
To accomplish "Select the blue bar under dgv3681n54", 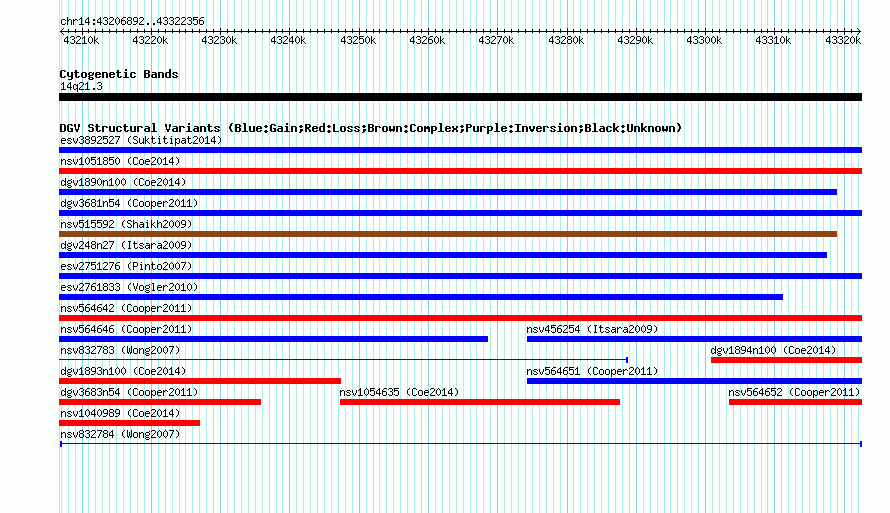I will pyautogui.click(x=460, y=213).
